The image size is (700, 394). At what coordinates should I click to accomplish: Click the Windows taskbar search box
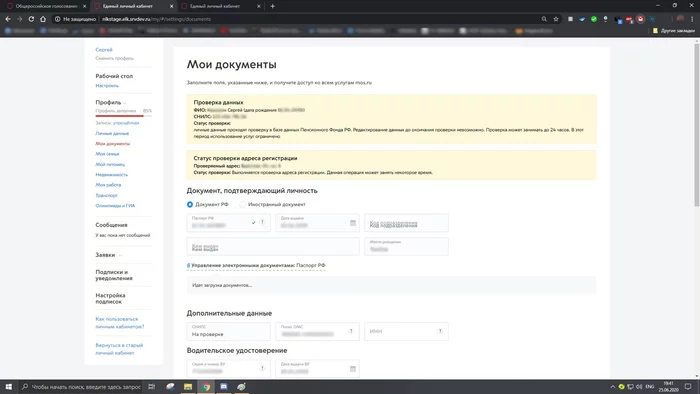81,387
